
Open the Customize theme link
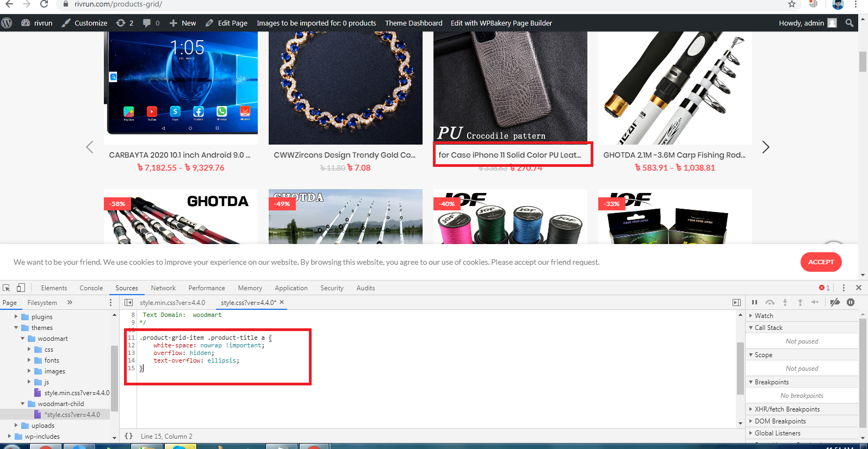[84, 23]
